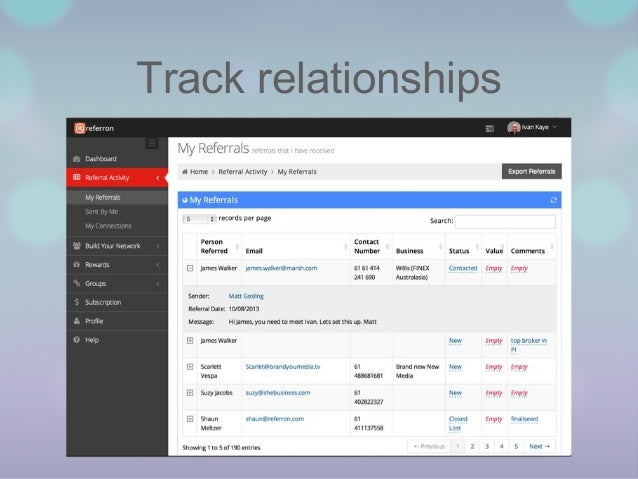Click the Subscription dollar icon
The width and height of the screenshot is (638, 479).
(x=76, y=302)
